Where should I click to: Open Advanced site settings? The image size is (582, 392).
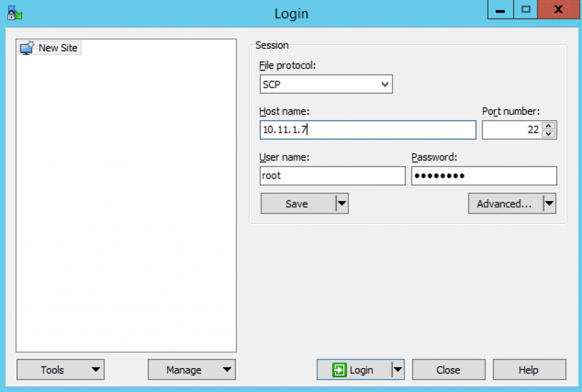coord(505,203)
